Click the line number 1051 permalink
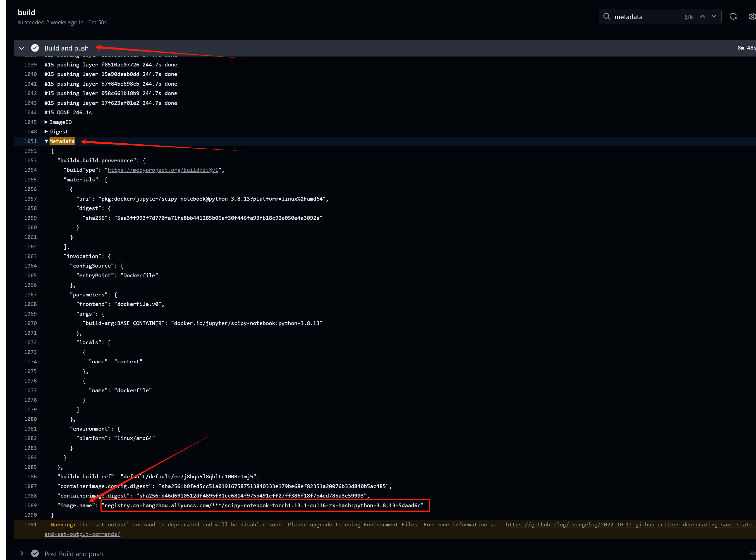The image size is (756, 560). click(30, 141)
